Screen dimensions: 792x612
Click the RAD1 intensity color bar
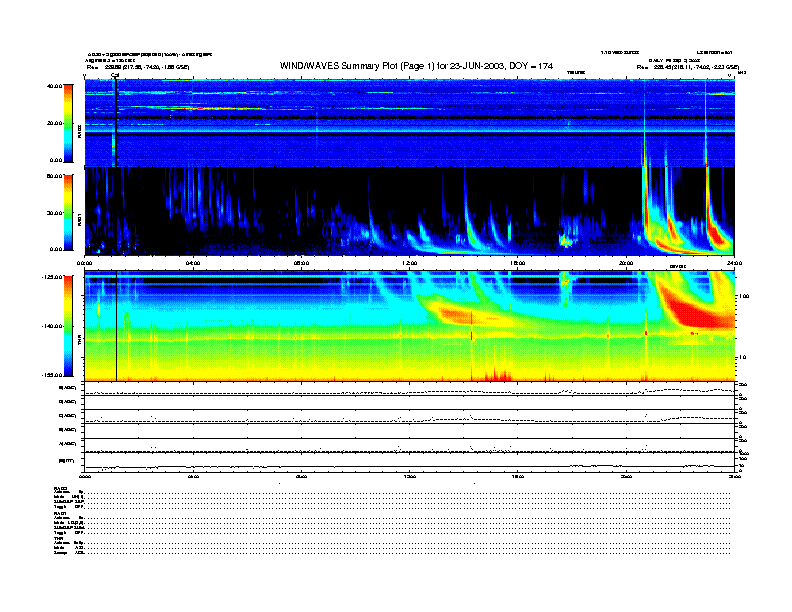(68, 212)
